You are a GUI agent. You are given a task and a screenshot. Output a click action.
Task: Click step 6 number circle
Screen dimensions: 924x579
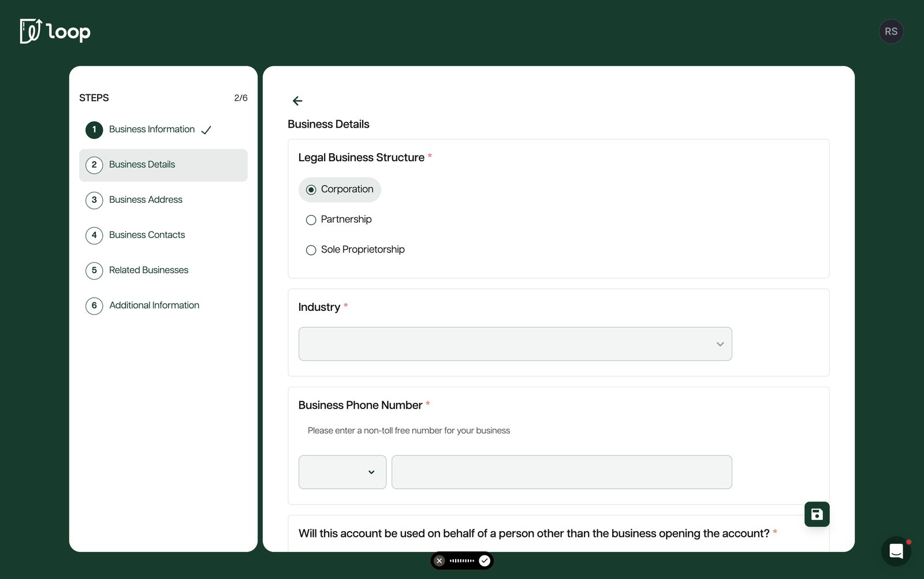94,306
